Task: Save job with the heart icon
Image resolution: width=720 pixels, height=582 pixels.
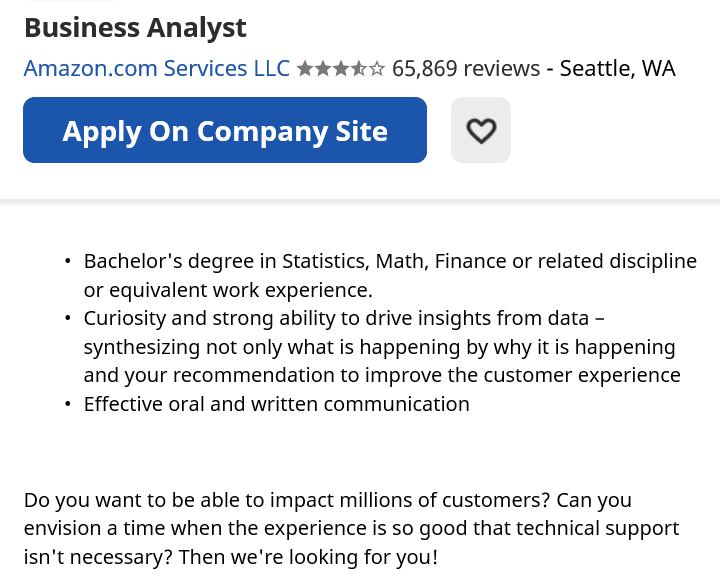Action: click(481, 130)
